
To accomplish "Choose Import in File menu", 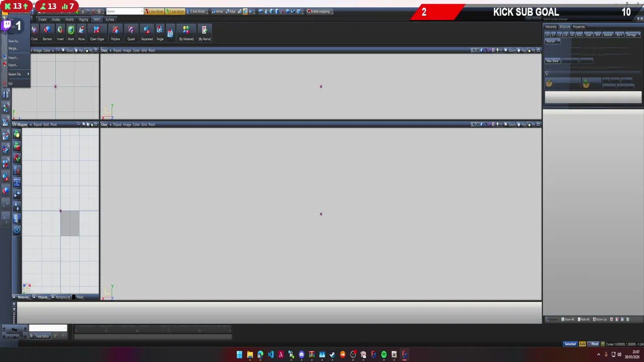I will click(13, 58).
